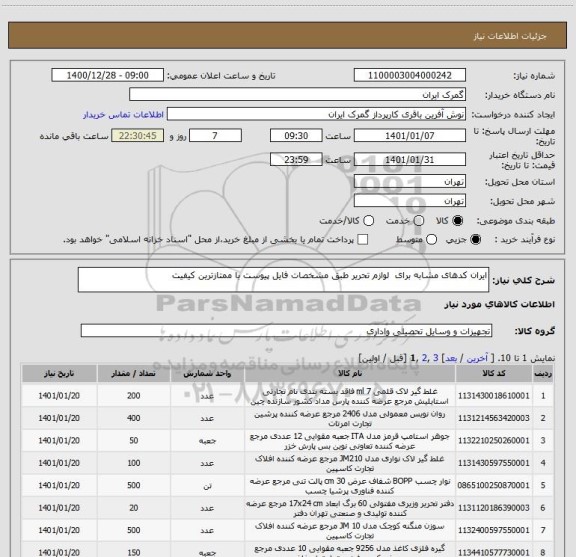
Task: Click the item name دفتر تحریر وزیری مفتولی
Action: (350, 508)
